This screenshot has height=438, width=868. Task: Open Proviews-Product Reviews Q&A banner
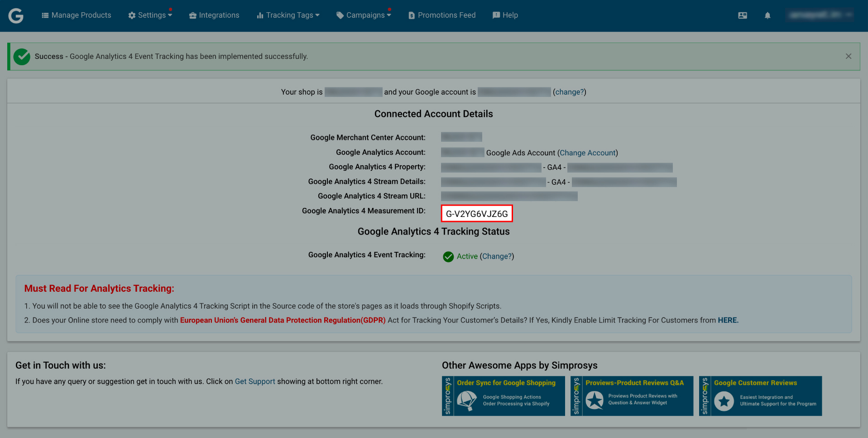point(632,396)
